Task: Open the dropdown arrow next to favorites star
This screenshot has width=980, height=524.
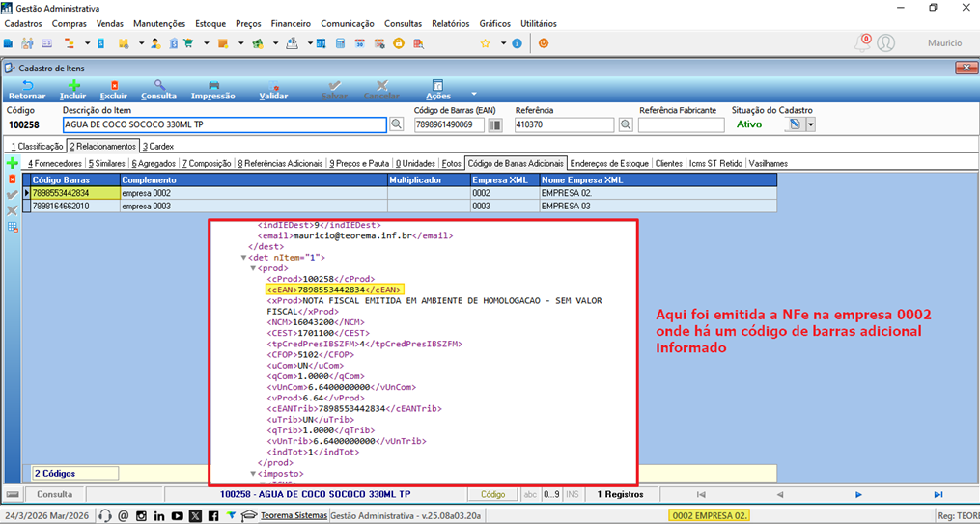Action: (502, 43)
